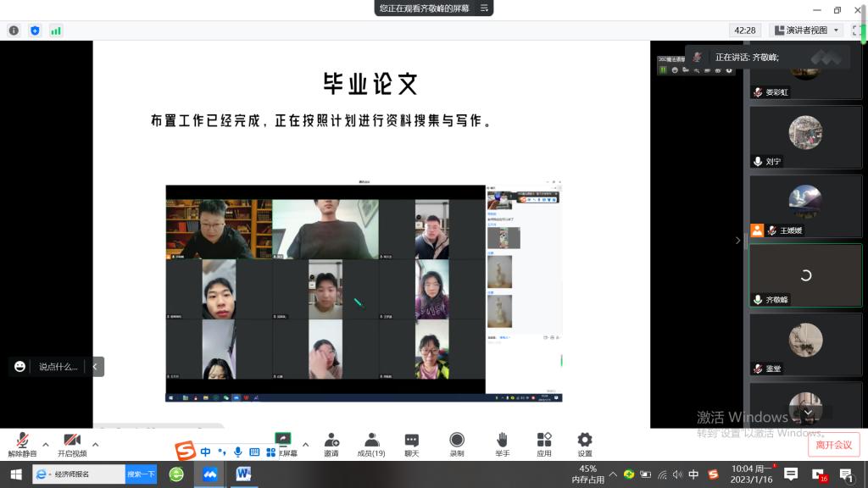The width and height of the screenshot is (868, 488).
Task: Check the green network signal icon
Action: [56, 30]
